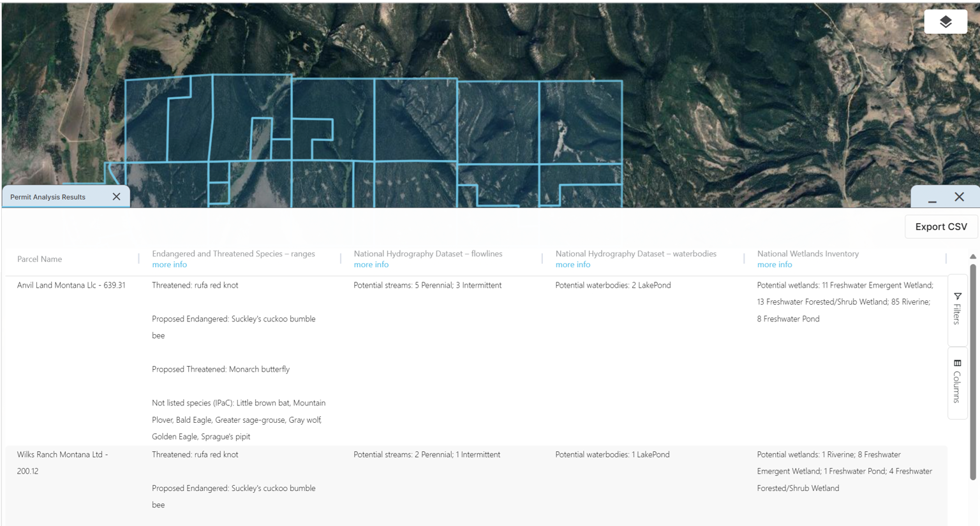Open 'more info' for National Hydrography Dataset flowlines
Image resolution: width=980 pixels, height=526 pixels.
click(371, 264)
